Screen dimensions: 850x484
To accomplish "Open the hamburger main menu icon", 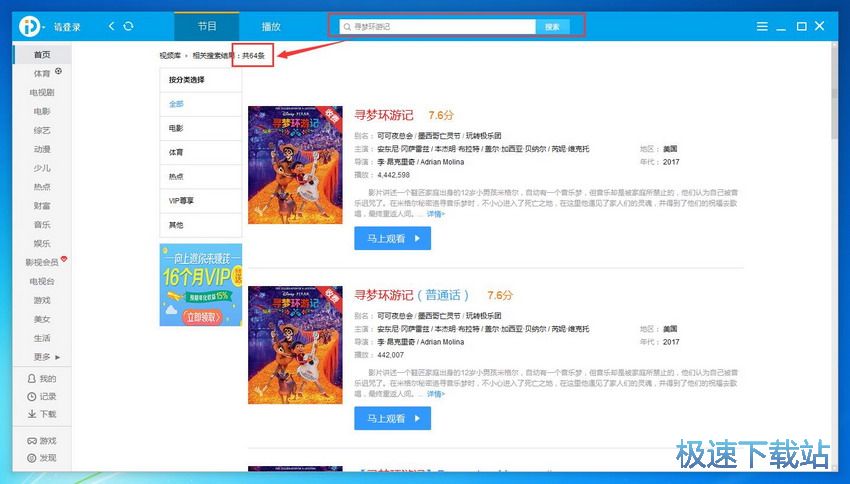I will [762, 26].
